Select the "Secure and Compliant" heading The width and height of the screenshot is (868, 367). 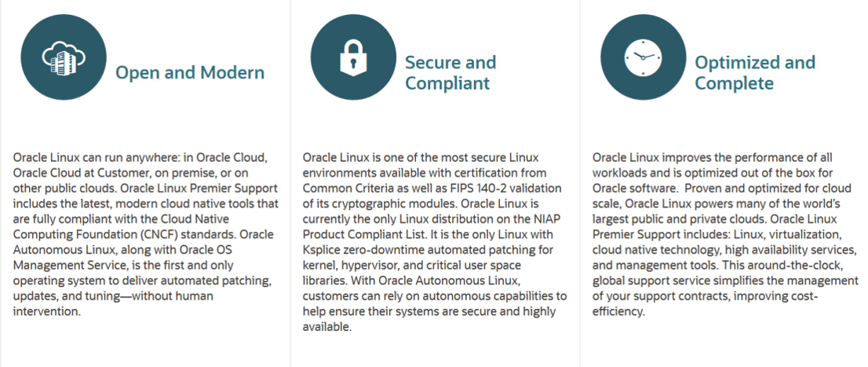450,72
